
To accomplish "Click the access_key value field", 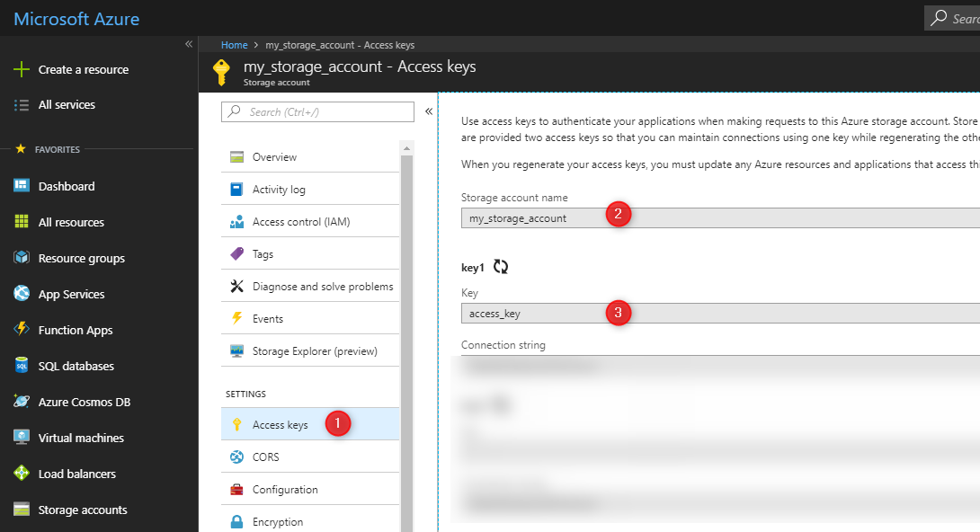I will pos(539,313).
